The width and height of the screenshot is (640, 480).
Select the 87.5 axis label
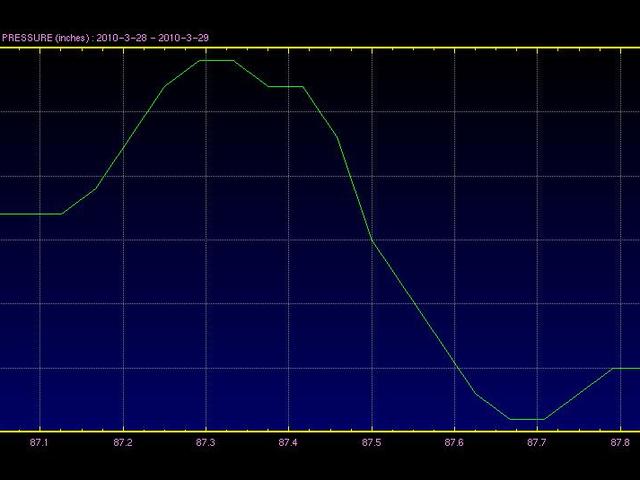(x=371, y=442)
